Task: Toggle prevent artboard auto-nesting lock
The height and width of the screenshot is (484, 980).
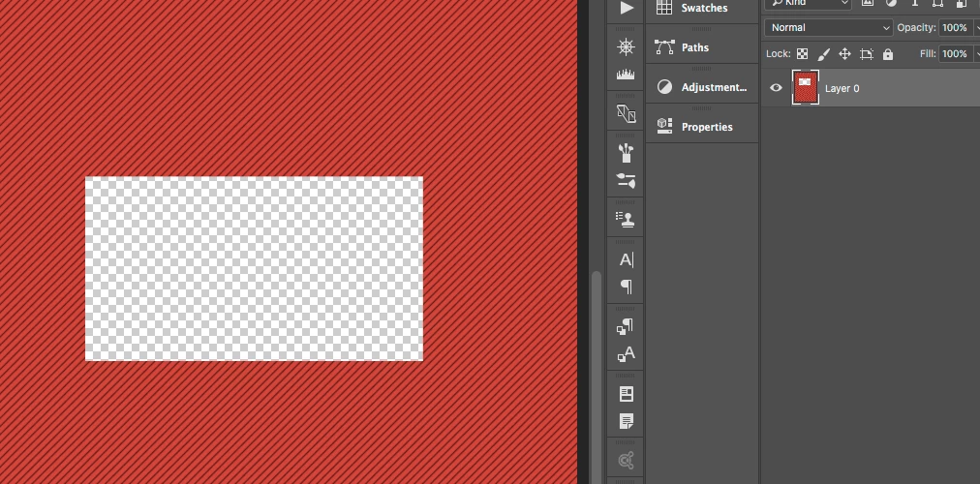Action: click(867, 54)
